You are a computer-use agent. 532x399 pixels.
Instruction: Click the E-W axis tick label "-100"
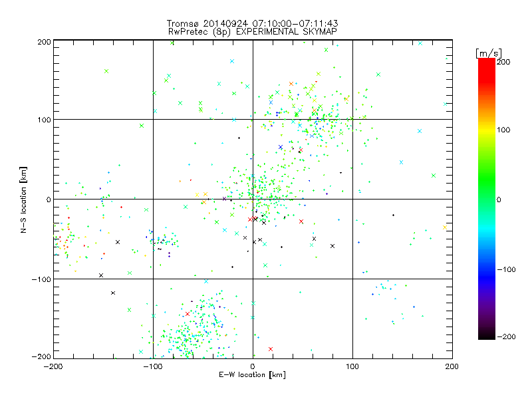tap(153, 366)
